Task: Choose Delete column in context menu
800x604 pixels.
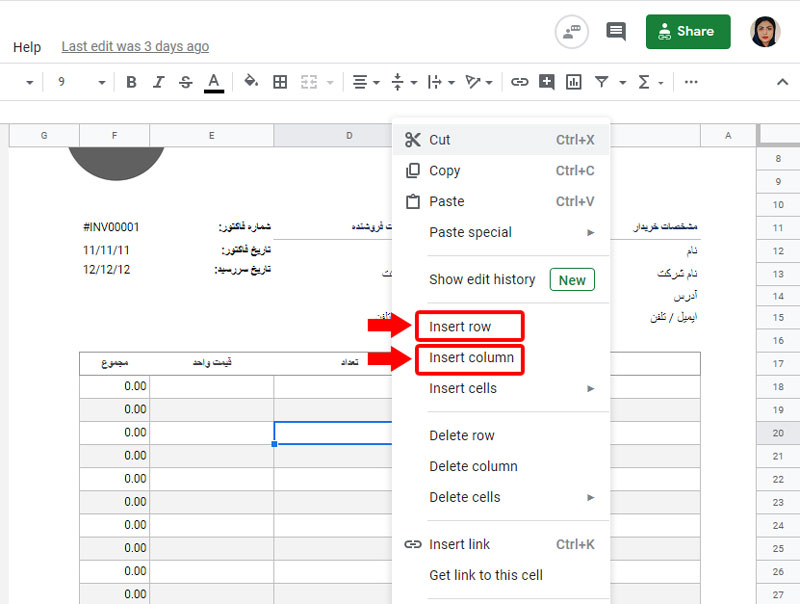Action: click(473, 466)
